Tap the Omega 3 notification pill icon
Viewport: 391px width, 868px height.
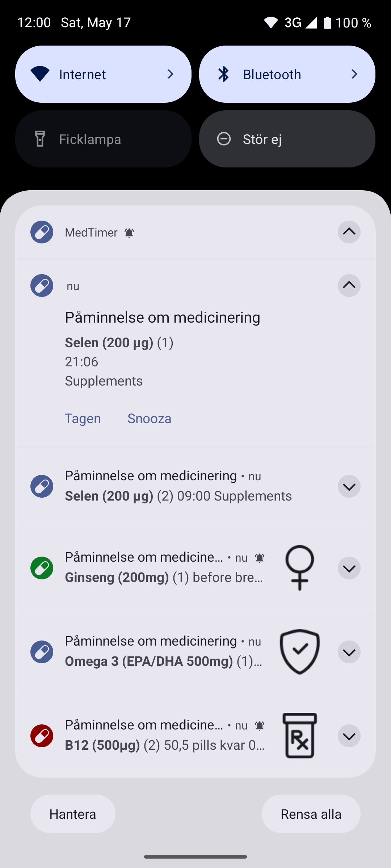point(42,652)
